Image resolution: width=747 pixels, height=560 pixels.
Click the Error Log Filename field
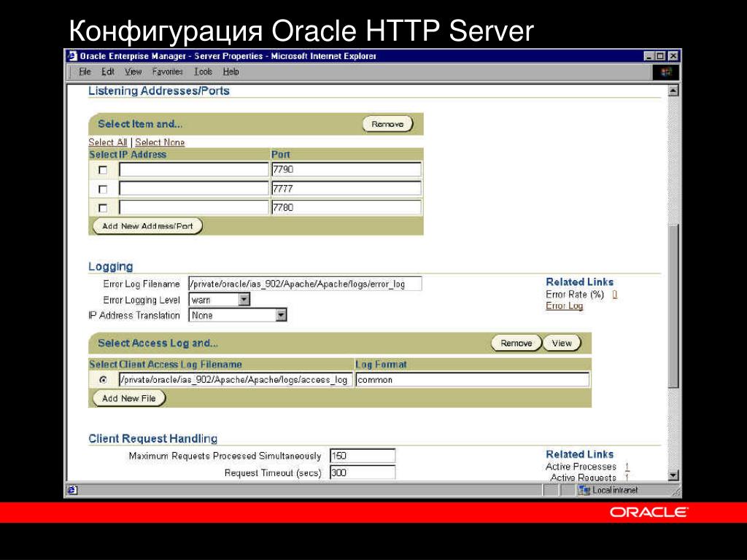(x=305, y=284)
